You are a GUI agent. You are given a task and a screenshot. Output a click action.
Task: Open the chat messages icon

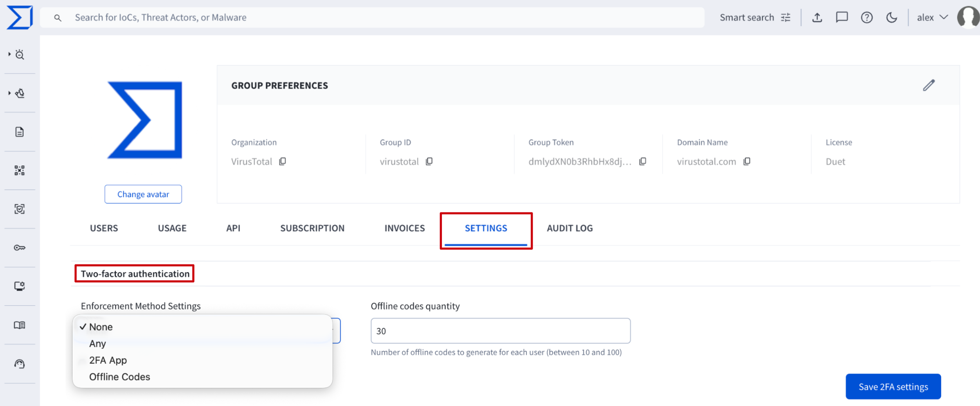(842, 18)
